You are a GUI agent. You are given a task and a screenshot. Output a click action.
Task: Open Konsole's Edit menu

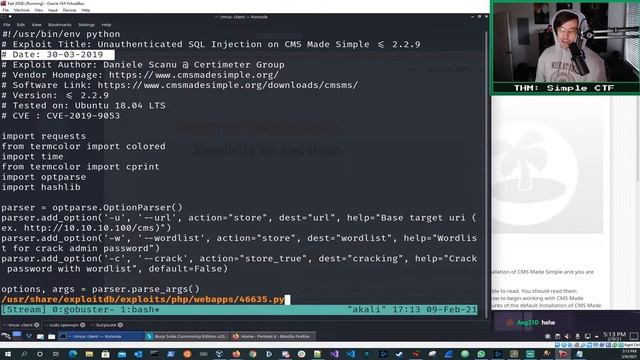[x=21, y=25]
